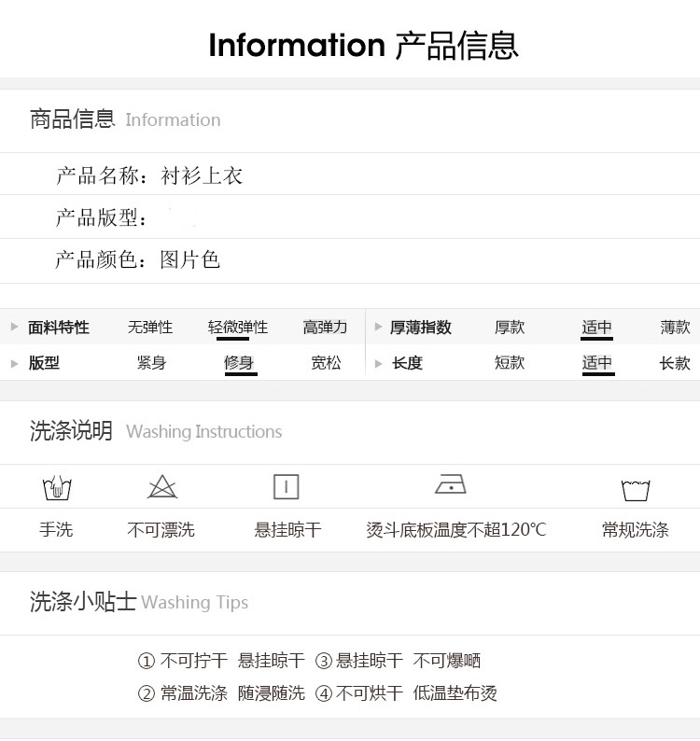Viewport: 700px width, 741px height.
Task: Click the 产品颜色：图片色 line
Action: click(137, 259)
